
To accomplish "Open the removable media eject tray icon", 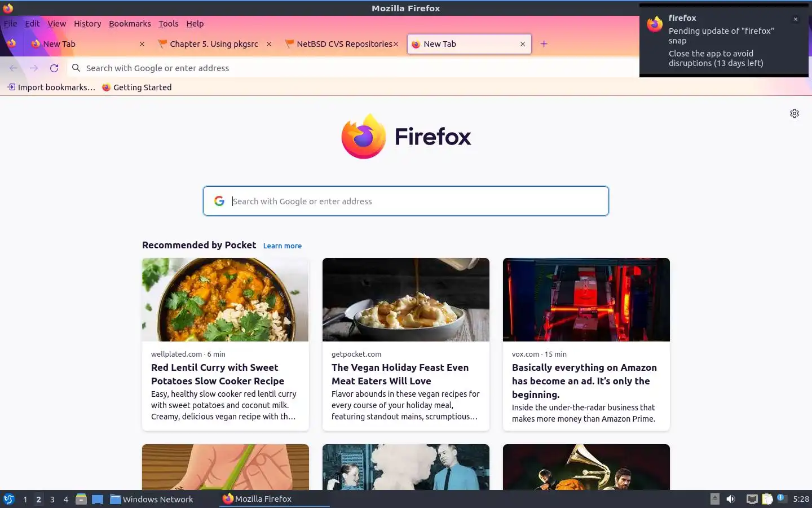I will (714, 498).
